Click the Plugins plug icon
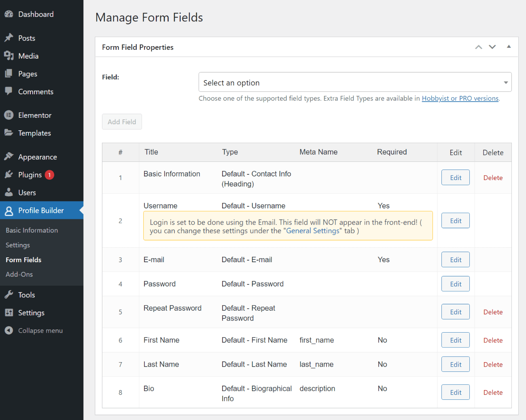Screen dimensions: 526x420 [9, 175]
